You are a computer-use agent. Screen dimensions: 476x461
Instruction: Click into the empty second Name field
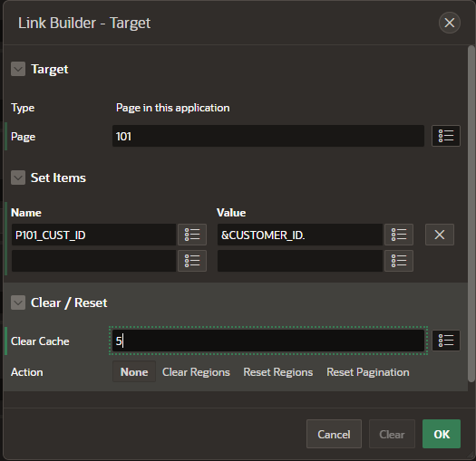tap(93, 261)
